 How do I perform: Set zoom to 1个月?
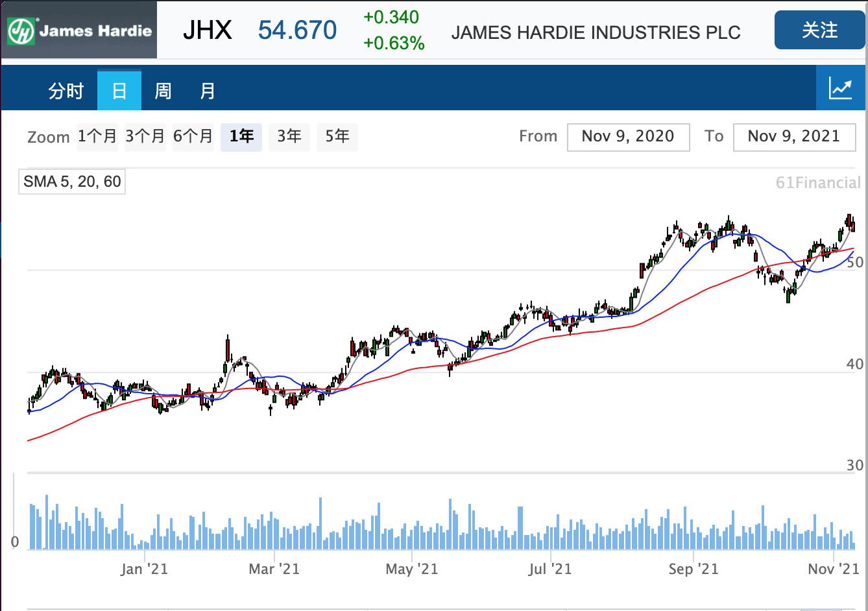tap(97, 137)
